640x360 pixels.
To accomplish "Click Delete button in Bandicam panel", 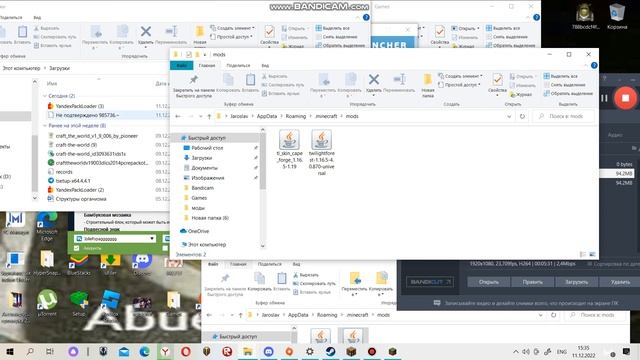I will point(620,282).
